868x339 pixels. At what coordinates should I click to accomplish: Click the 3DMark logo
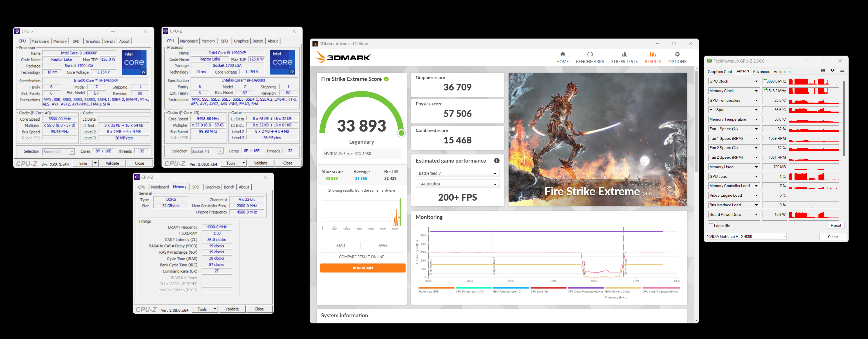point(343,57)
